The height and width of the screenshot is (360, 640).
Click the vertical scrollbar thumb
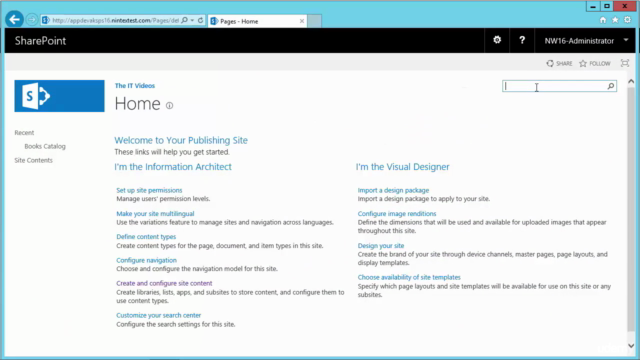point(631,208)
